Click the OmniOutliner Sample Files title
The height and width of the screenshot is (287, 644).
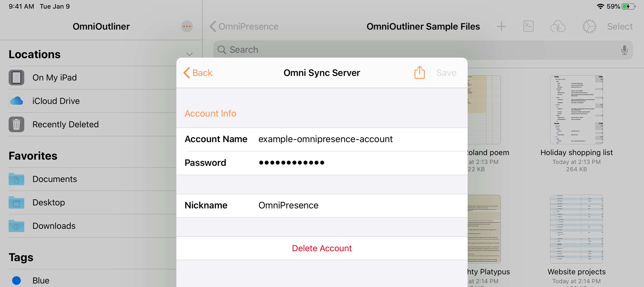coord(423,26)
